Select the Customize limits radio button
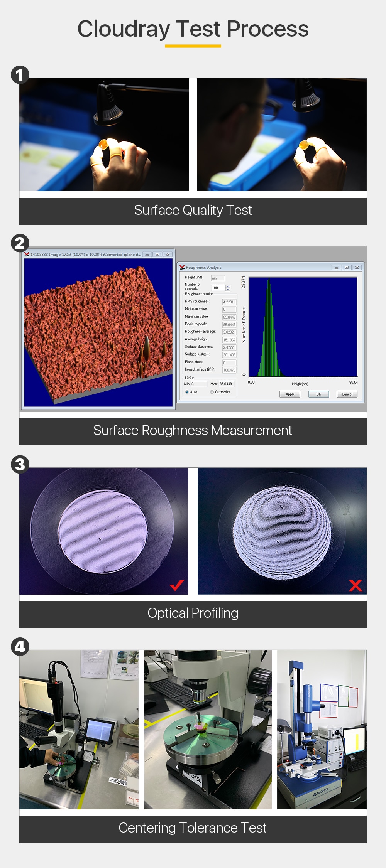The height and width of the screenshot is (868, 386). point(212,392)
